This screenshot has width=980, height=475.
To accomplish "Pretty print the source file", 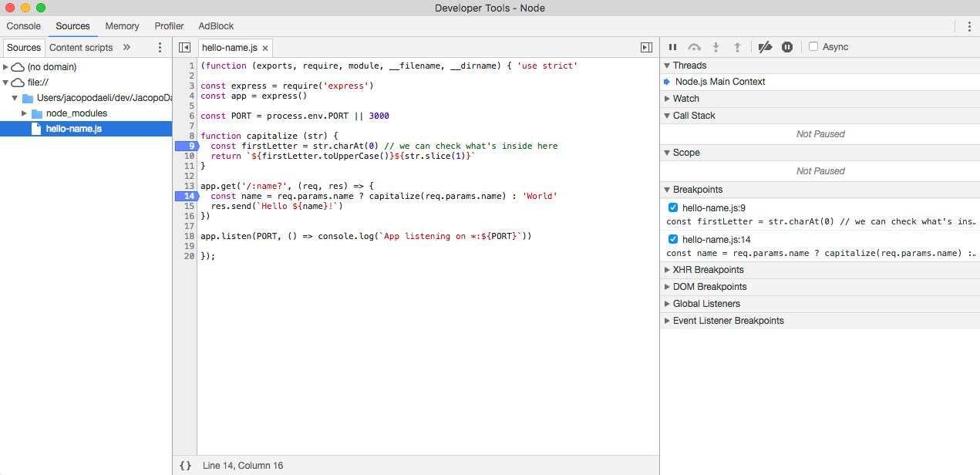I will (x=185, y=466).
